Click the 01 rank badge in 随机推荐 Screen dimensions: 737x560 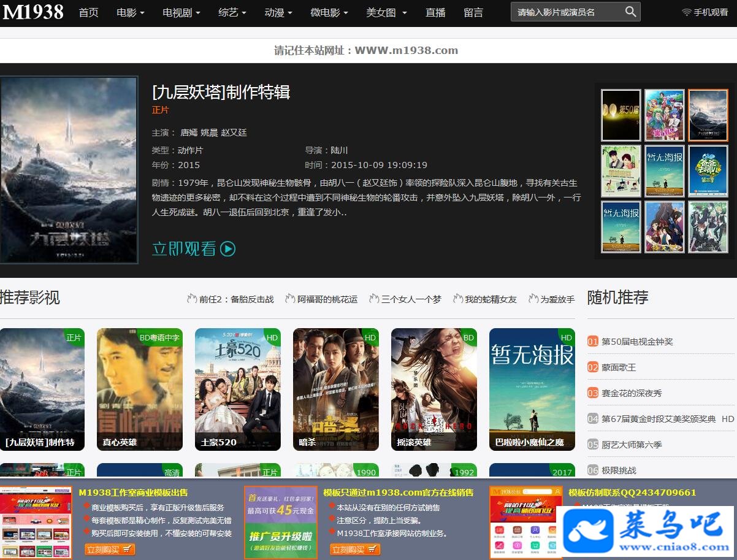coord(592,341)
